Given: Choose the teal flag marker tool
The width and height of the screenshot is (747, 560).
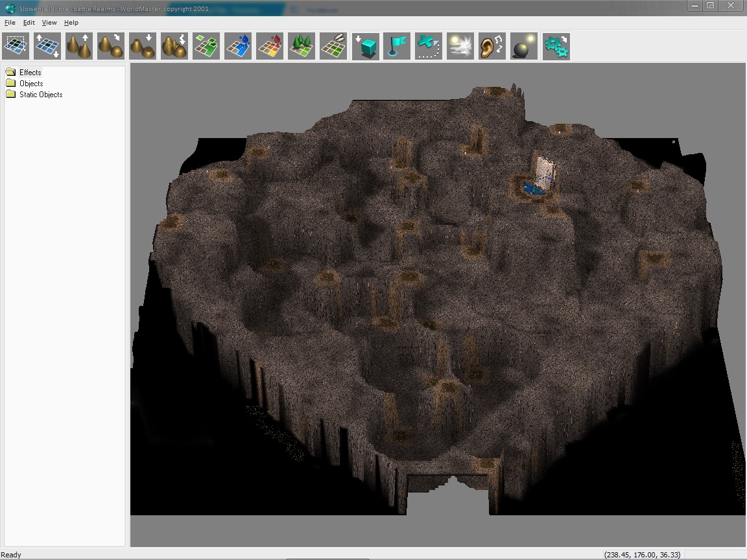Looking at the screenshot, I should click(397, 46).
